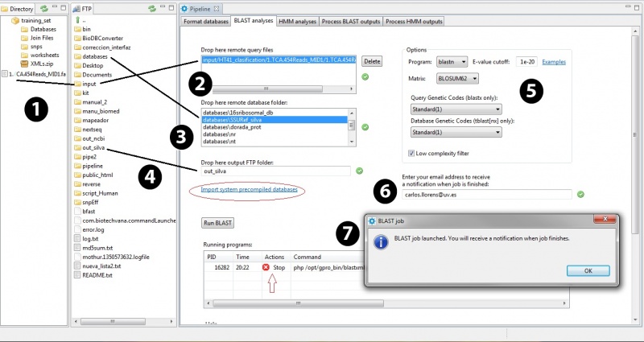Screen dimensions: 644x342
Task: Open the XMLs.zip archive
Action: (x=42, y=63)
